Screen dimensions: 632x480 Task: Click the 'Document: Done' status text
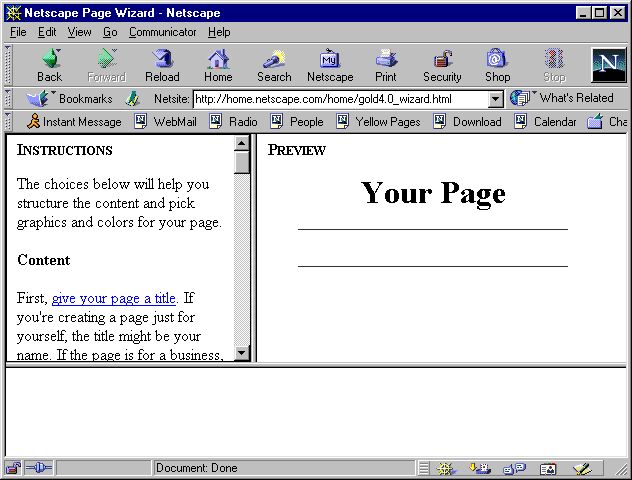[x=196, y=468]
